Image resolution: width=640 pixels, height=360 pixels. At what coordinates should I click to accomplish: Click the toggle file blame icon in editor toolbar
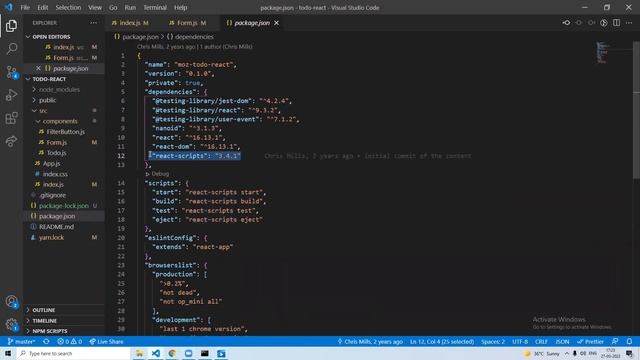pyautogui.click(x=604, y=23)
